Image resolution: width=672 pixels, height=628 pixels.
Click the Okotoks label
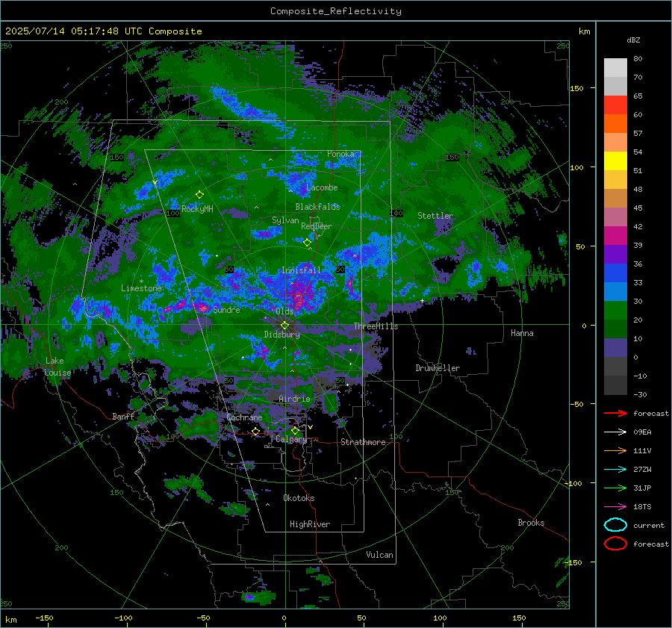point(299,498)
